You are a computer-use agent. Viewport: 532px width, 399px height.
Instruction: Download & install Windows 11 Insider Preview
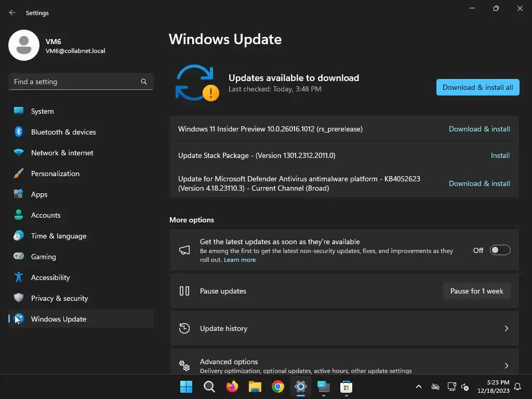(480, 129)
